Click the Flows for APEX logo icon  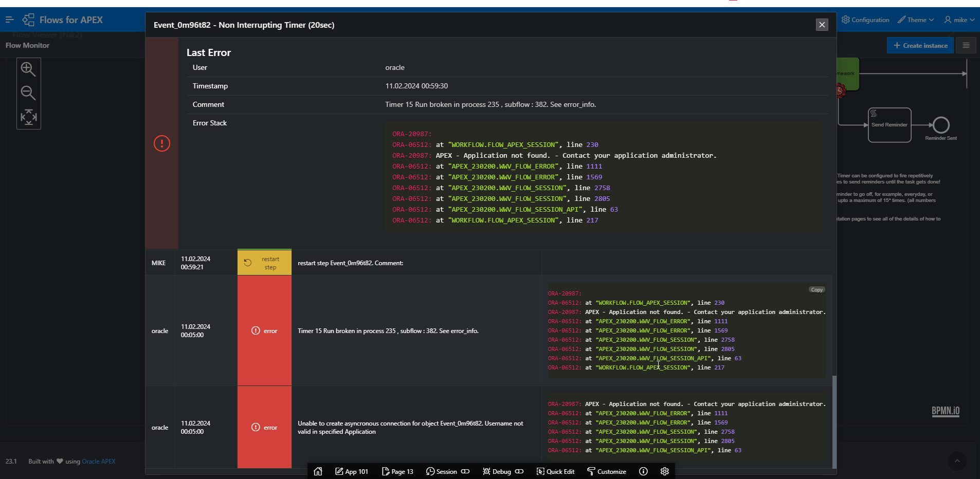tap(29, 20)
